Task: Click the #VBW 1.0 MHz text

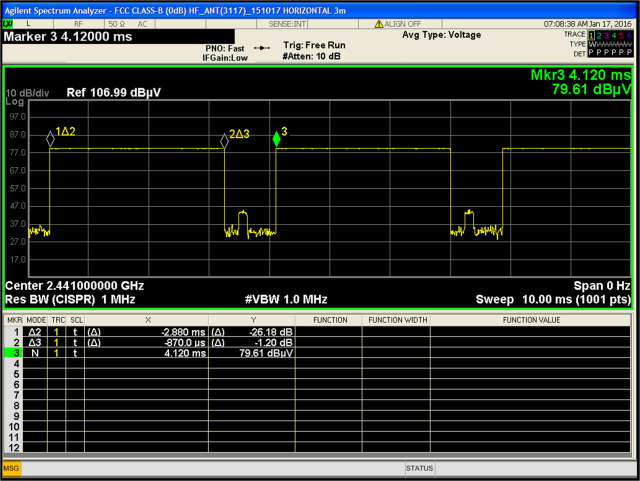Action: point(286,300)
